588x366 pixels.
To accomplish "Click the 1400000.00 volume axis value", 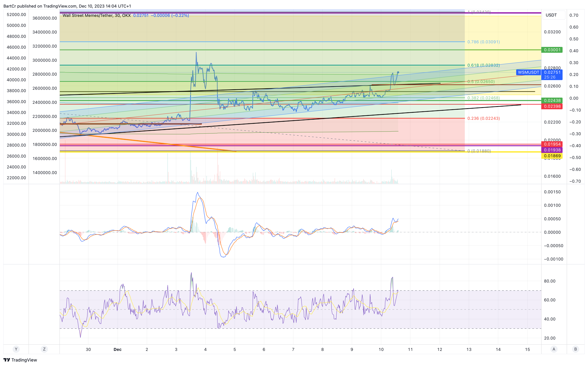I will click(x=45, y=173).
